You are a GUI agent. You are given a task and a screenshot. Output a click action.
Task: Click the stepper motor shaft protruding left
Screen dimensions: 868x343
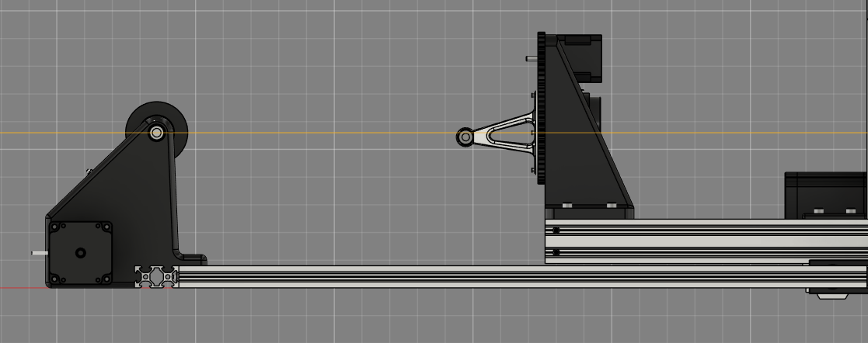coord(39,252)
